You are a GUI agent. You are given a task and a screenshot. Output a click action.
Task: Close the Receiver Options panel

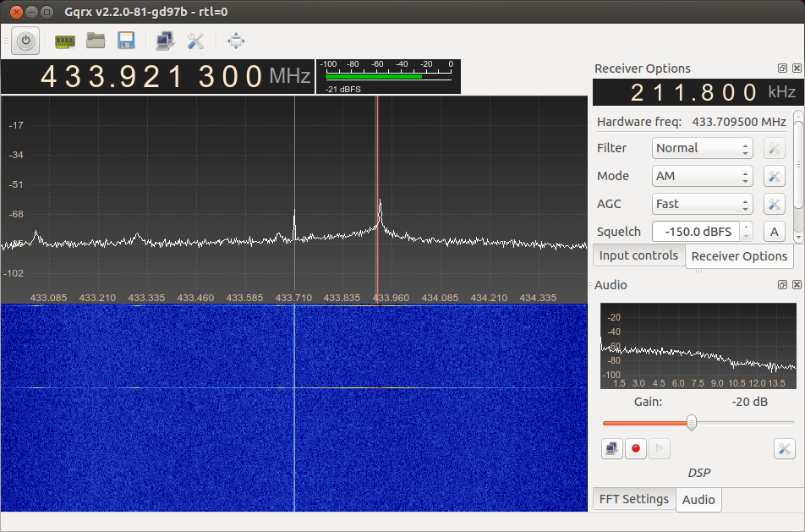point(797,69)
